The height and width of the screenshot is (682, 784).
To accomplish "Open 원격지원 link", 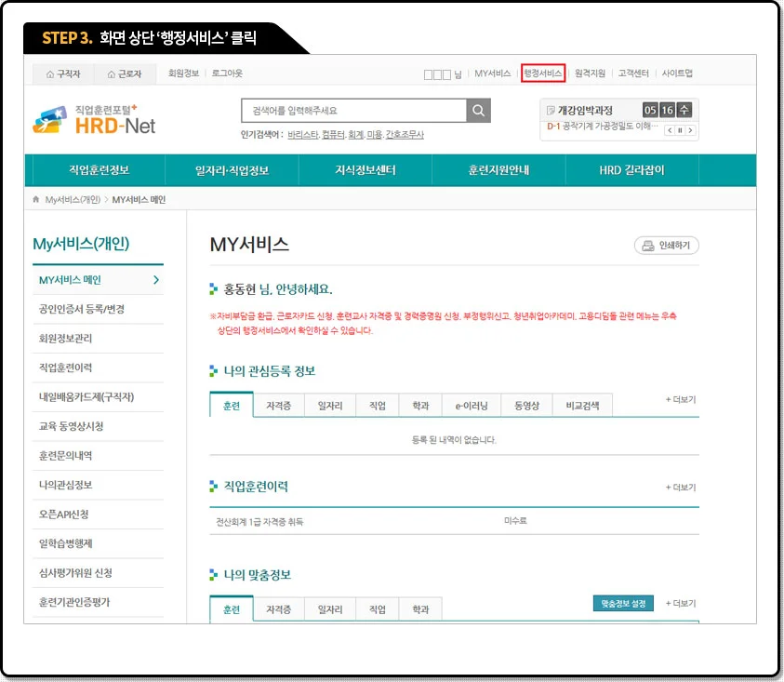I will (x=590, y=74).
